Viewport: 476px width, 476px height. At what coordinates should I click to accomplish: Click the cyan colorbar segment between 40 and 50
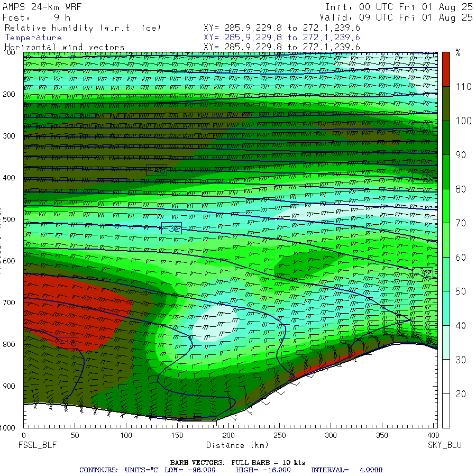pyautogui.click(x=446, y=308)
